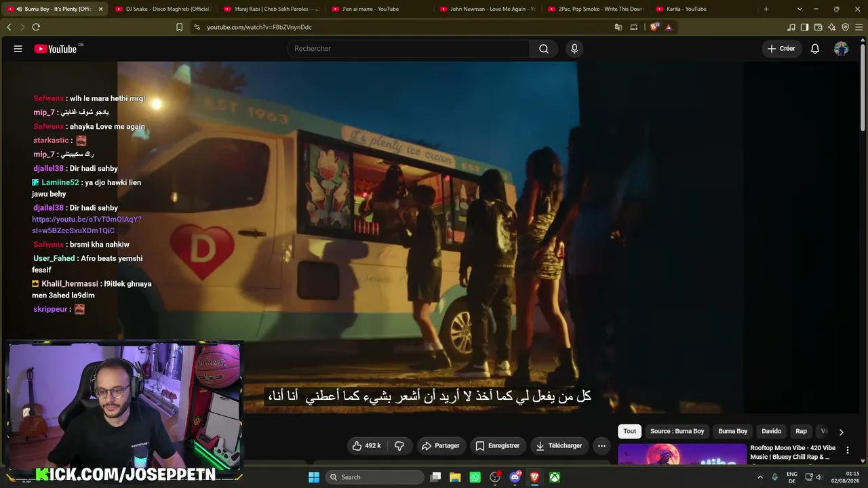Click the search magnifier button
The image size is (868, 488).
click(544, 49)
